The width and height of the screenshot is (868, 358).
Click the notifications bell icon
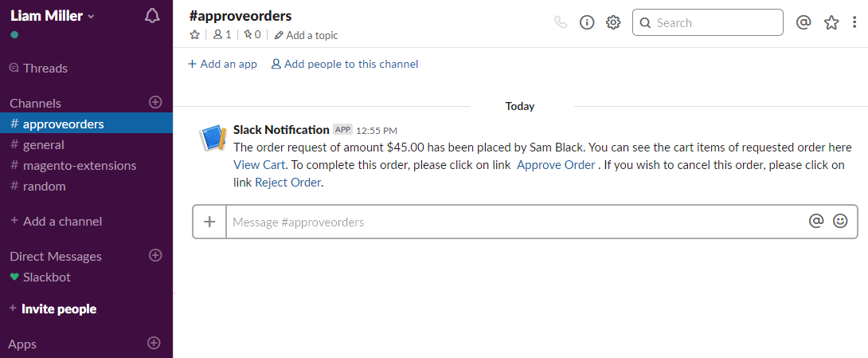click(x=152, y=16)
